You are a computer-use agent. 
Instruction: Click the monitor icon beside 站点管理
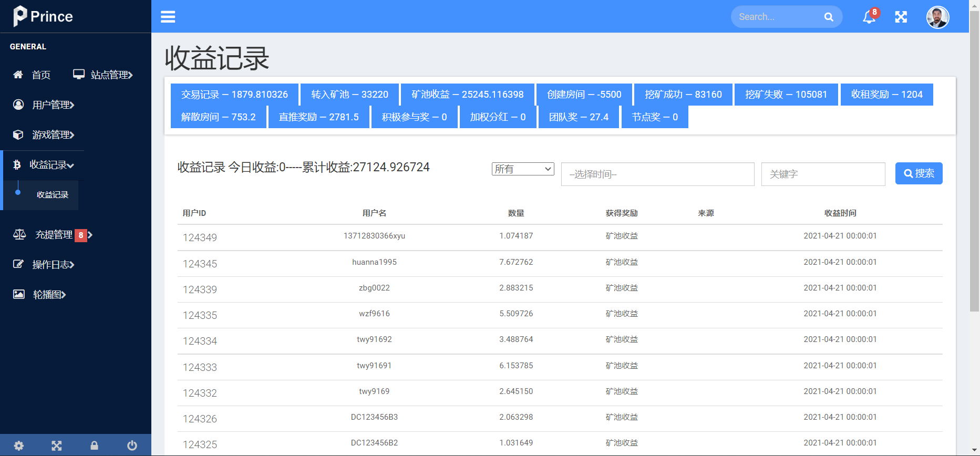click(x=79, y=74)
